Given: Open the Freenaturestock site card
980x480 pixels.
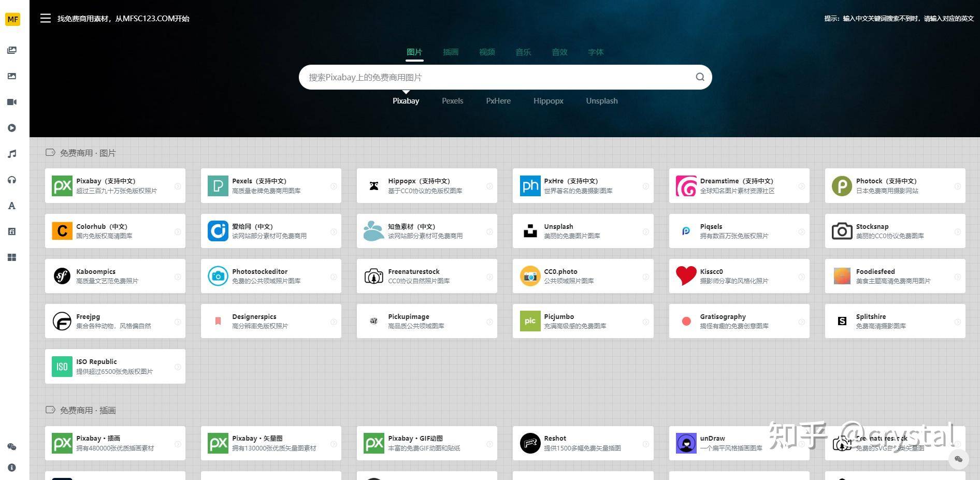Looking at the screenshot, I should coord(427,276).
